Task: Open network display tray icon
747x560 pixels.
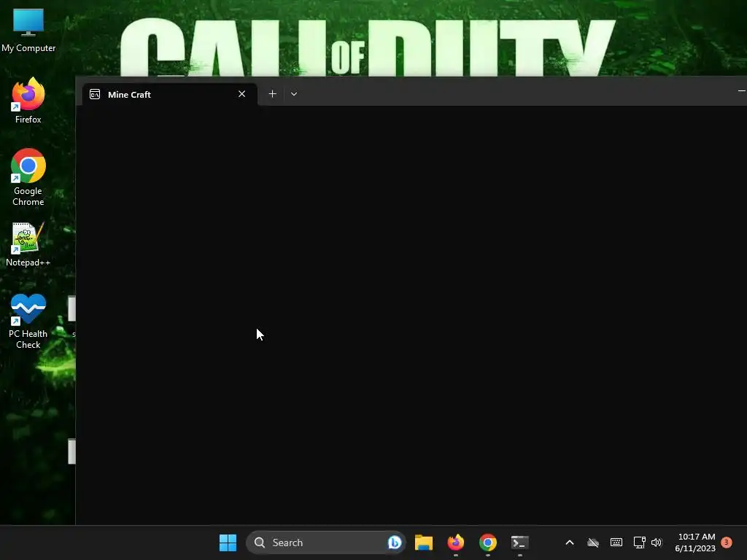Action: pyautogui.click(x=639, y=542)
